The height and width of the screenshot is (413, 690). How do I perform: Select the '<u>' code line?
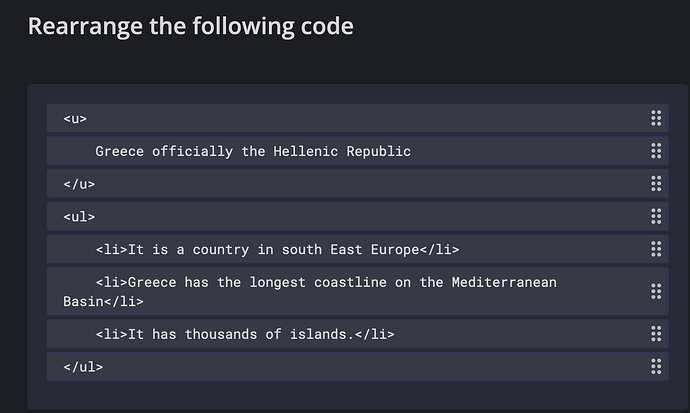coord(358,118)
